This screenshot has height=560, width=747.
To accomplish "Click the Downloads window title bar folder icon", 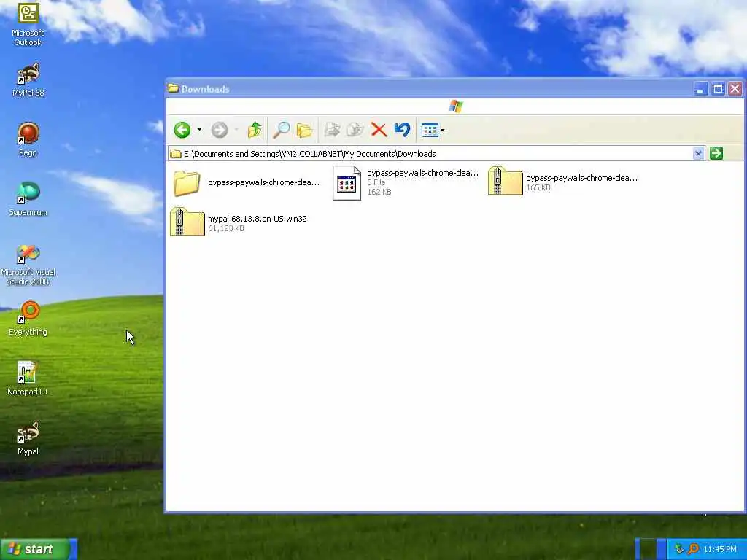I will tap(174, 88).
